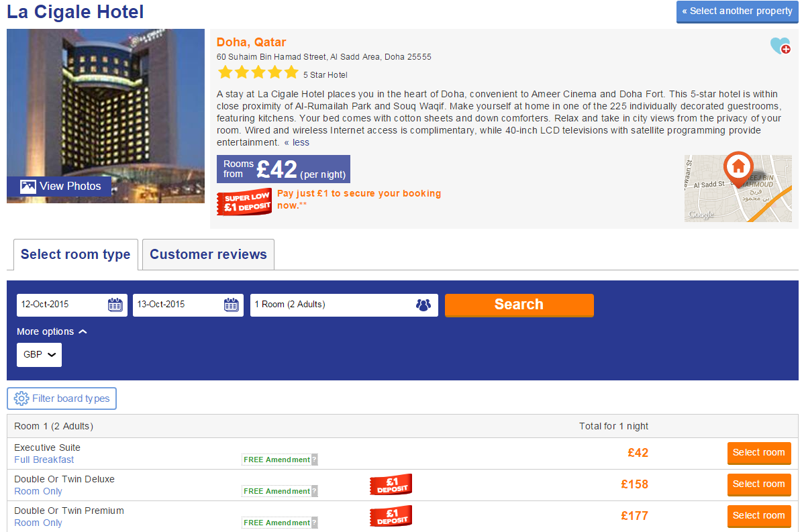Open check-out date calendar icon
This screenshot has height=532, width=804.
232,305
